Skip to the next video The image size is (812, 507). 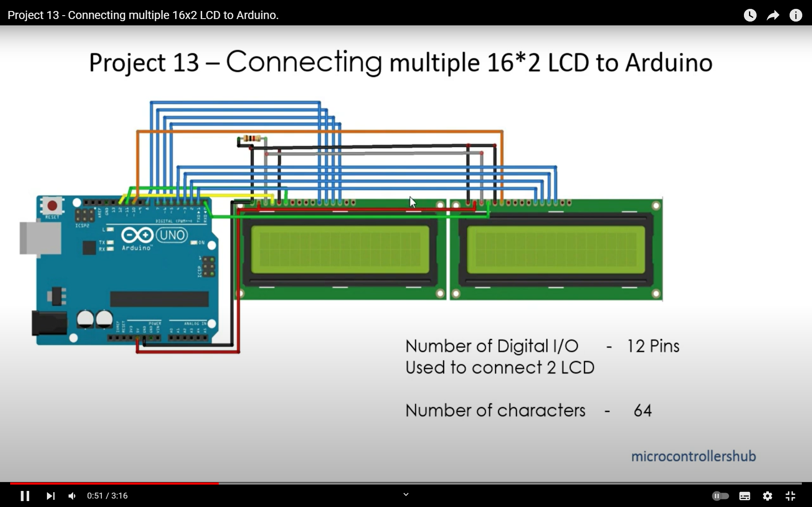pyautogui.click(x=50, y=496)
